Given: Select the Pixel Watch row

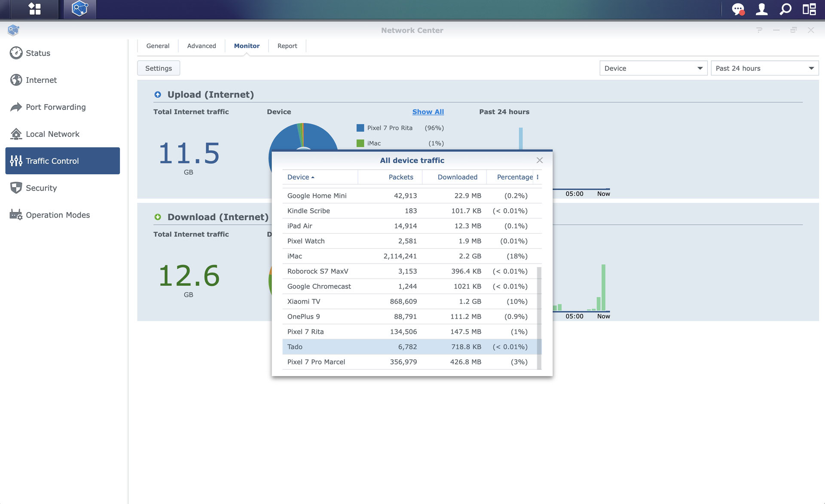Looking at the screenshot, I should point(412,241).
